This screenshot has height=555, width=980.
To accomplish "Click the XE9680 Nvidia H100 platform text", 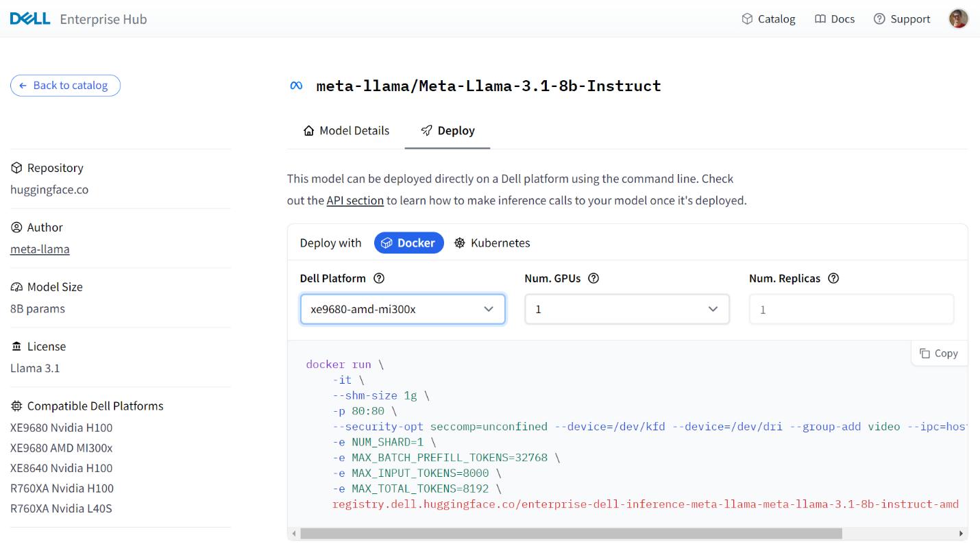I will 61,428.
